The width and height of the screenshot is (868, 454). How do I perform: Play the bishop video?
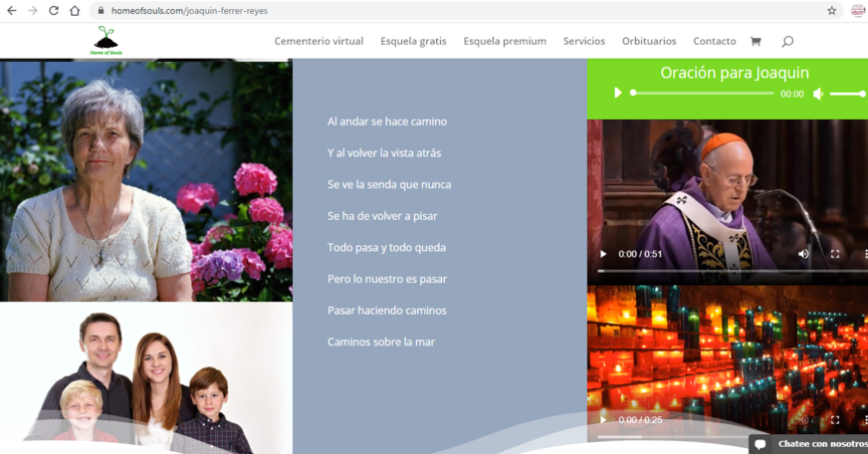pos(603,254)
